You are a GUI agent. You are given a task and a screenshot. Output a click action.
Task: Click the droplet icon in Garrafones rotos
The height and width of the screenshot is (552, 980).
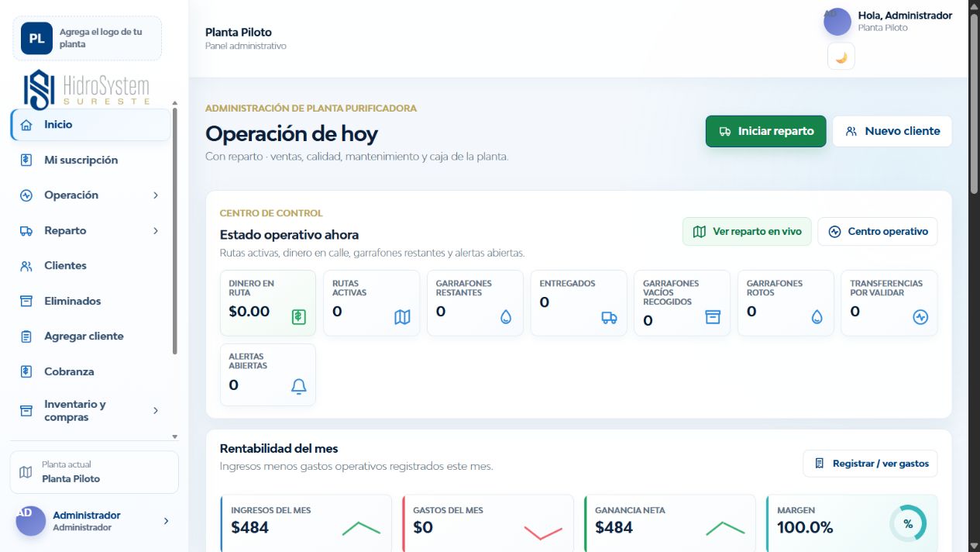(x=817, y=317)
